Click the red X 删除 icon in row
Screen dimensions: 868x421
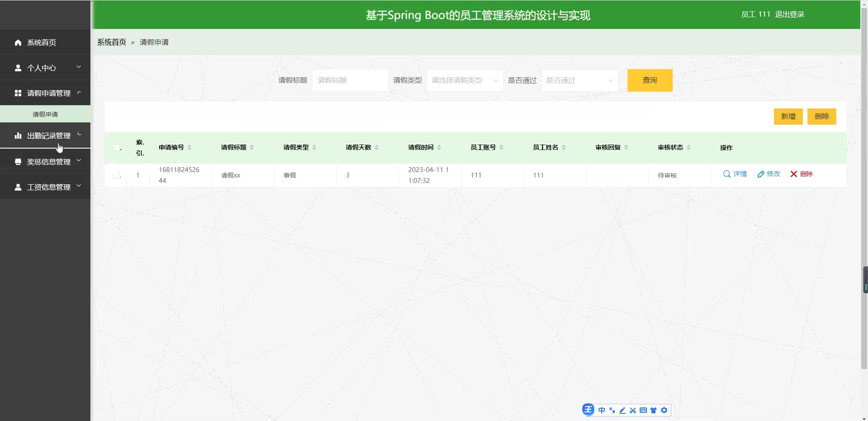click(794, 174)
